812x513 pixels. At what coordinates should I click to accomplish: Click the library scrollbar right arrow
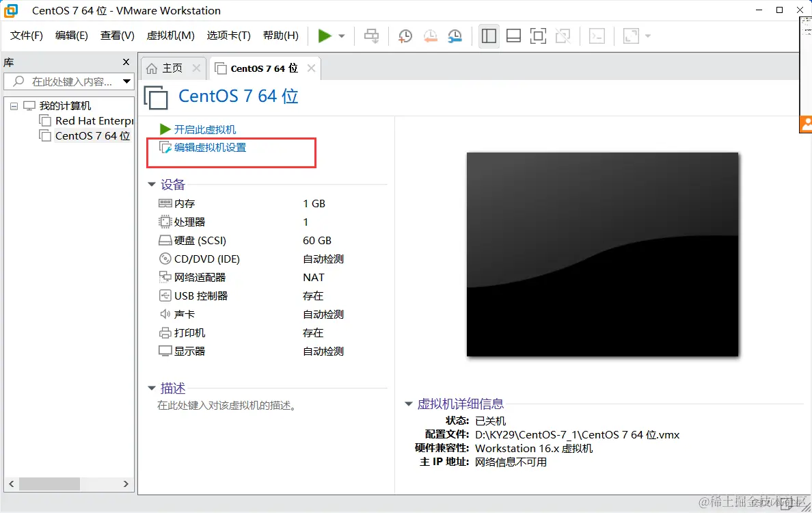coord(126,484)
